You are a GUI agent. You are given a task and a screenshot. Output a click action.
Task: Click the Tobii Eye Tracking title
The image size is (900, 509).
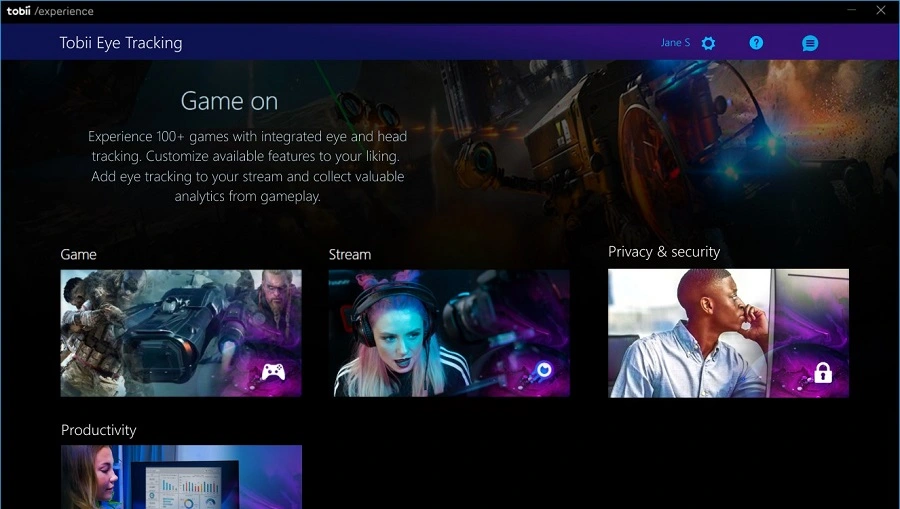point(121,43)
